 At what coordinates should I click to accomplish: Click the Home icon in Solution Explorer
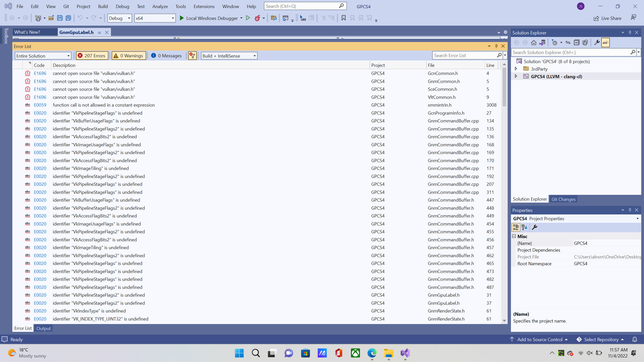pos(534,42)
